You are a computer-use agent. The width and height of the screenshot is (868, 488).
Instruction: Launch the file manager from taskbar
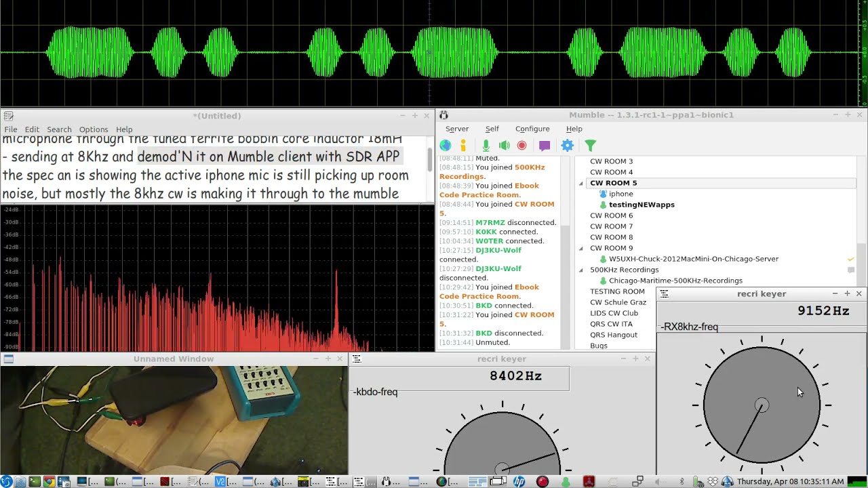[x=20, y=482]
